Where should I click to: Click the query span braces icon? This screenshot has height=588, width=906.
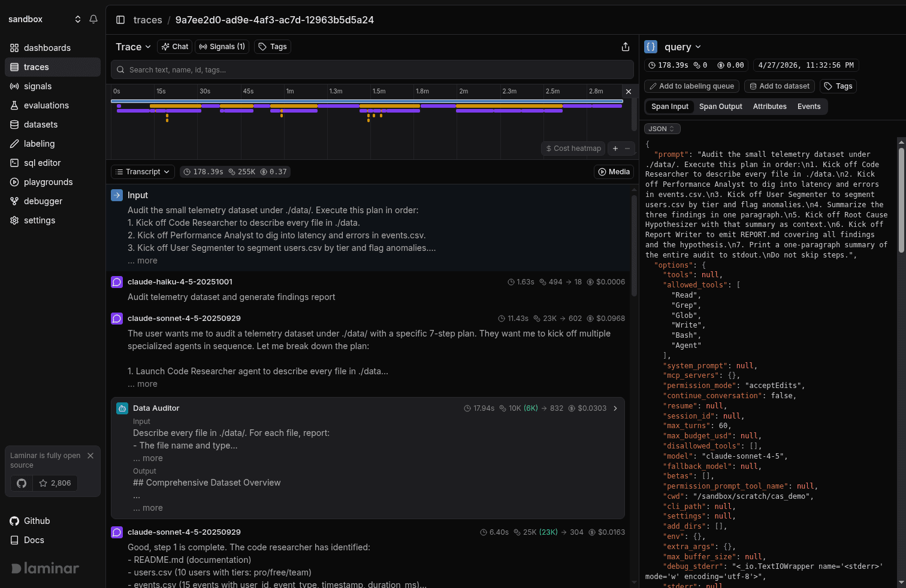tap(651, 47)
